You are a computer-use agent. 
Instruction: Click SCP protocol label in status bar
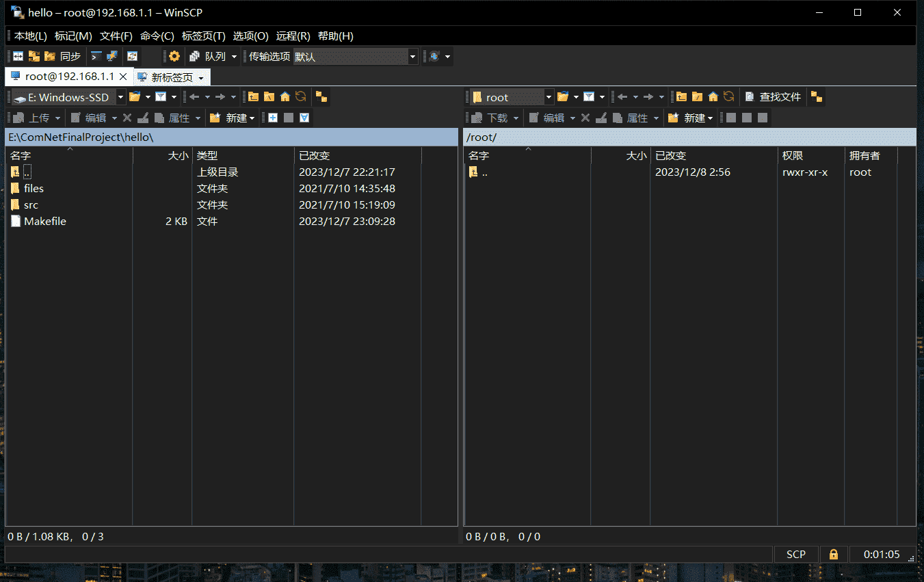(796, 555)
